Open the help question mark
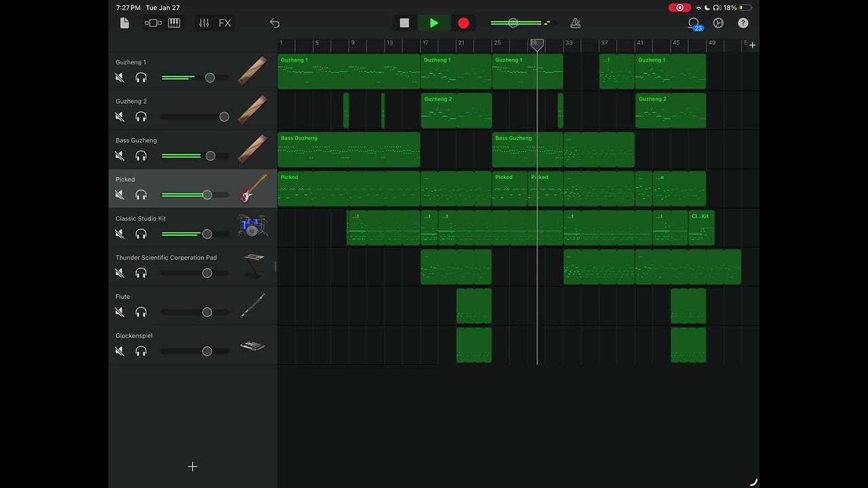The image size is (868, 488). click(743, 23)
